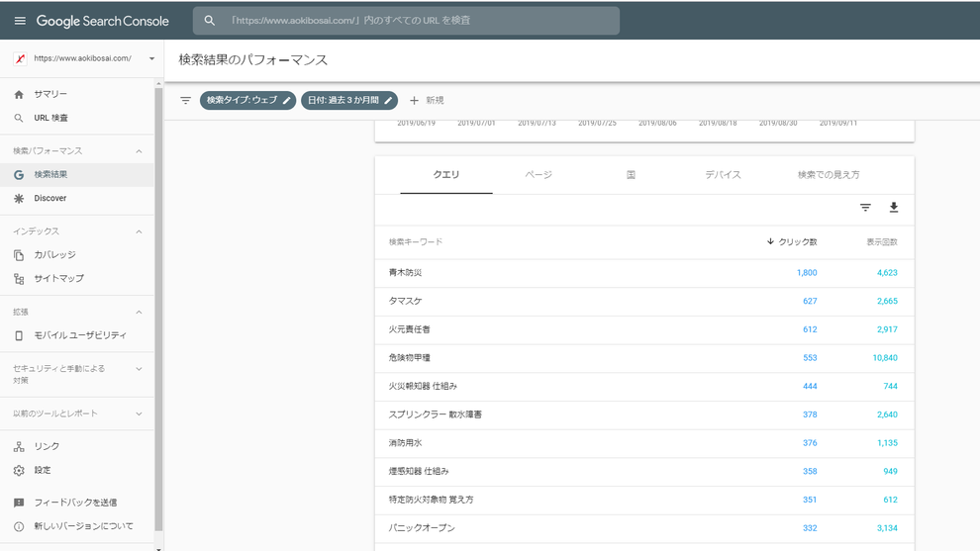980x551 pixels.
Task: Select the 火災報知器 仕組み query row
Action: [x=644, y=387]
